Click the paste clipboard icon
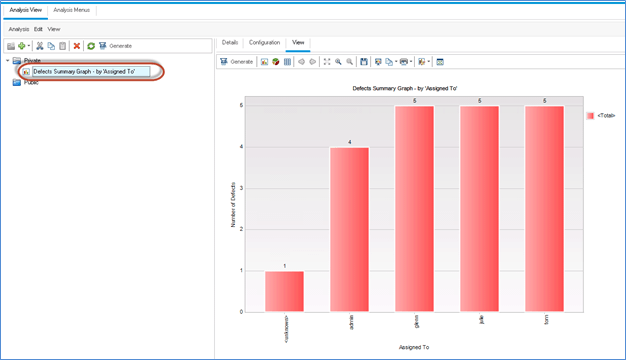626x360 pixels. (63, 46)
